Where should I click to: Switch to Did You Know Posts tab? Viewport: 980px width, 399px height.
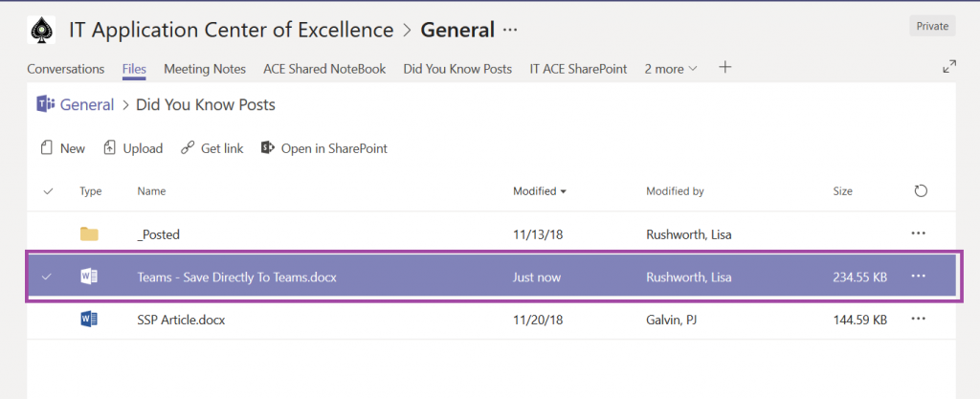pos(457,69)
